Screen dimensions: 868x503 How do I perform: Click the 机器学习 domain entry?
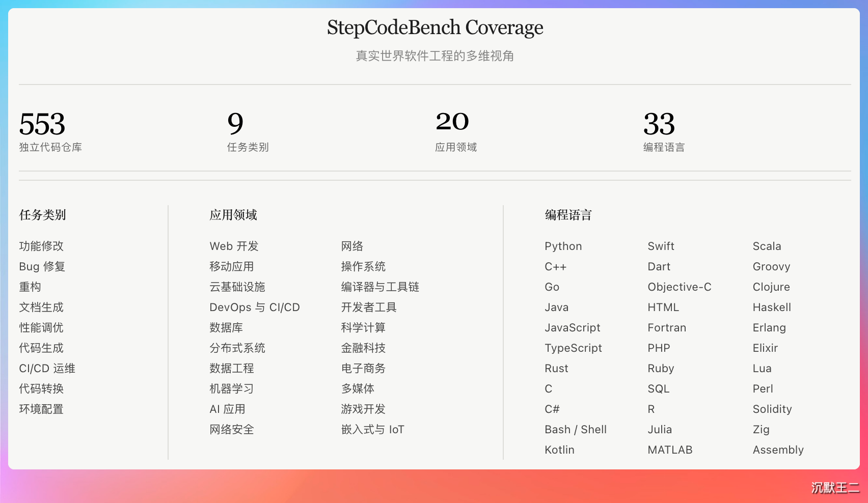pyautogui.click(x=232, y=388)
